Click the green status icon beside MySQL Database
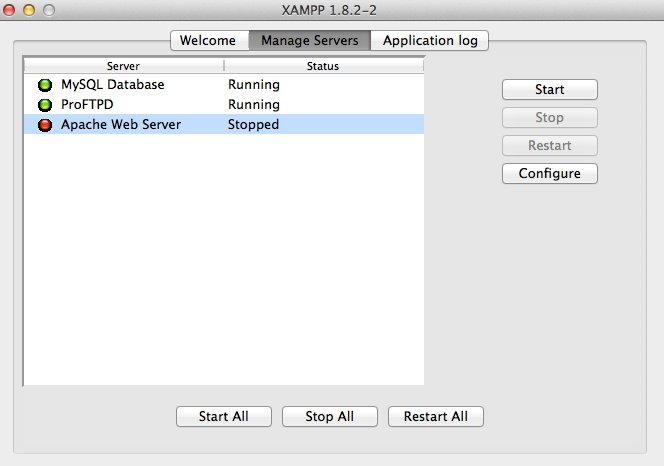This screenshot has height=466, width=664. pos(45,85)
